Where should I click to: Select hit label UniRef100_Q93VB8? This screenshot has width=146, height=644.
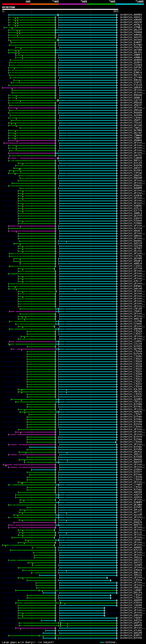[x=131, y=50]
